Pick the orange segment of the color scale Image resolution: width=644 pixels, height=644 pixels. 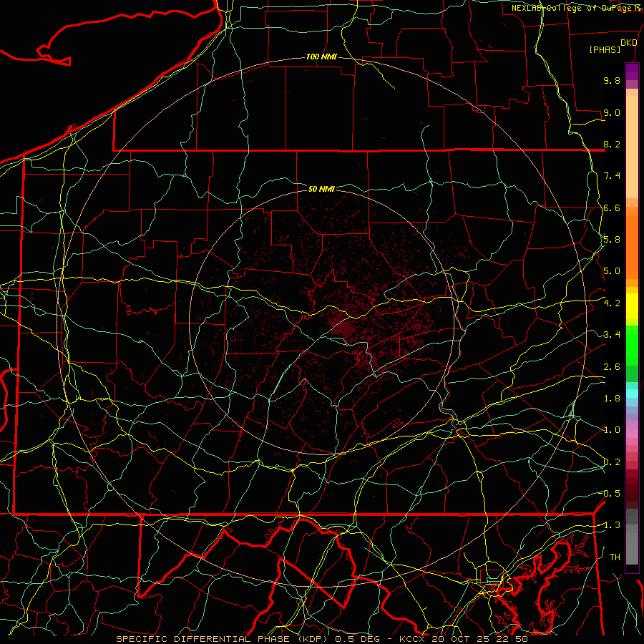[x=632, y=248]
